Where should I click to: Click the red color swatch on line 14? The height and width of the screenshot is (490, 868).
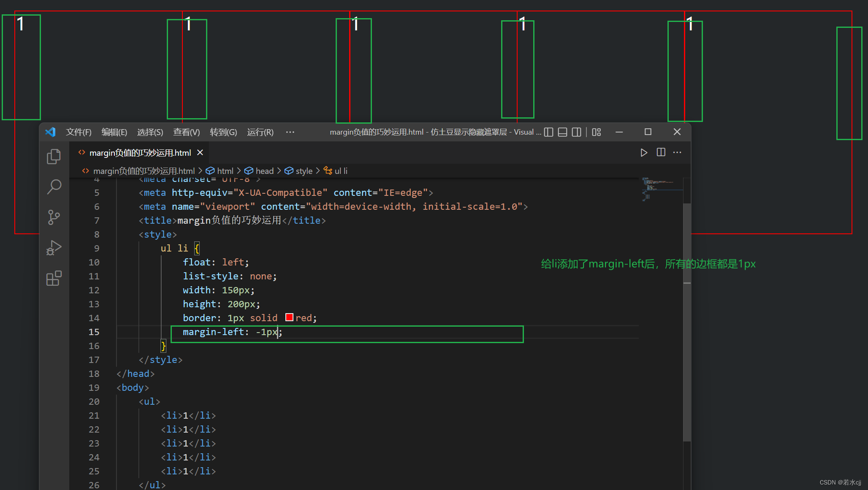[x=289, y=317]
